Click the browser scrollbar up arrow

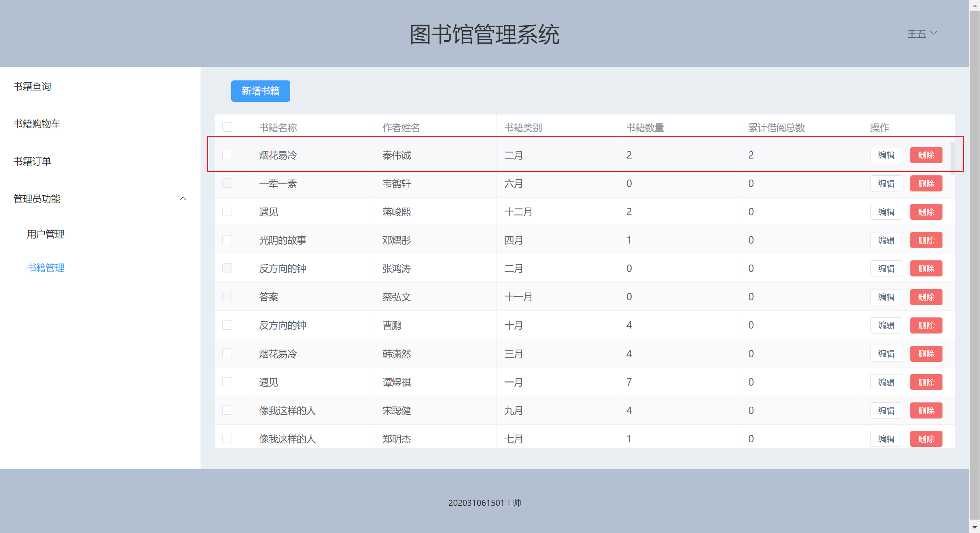[x=975, y=5]
